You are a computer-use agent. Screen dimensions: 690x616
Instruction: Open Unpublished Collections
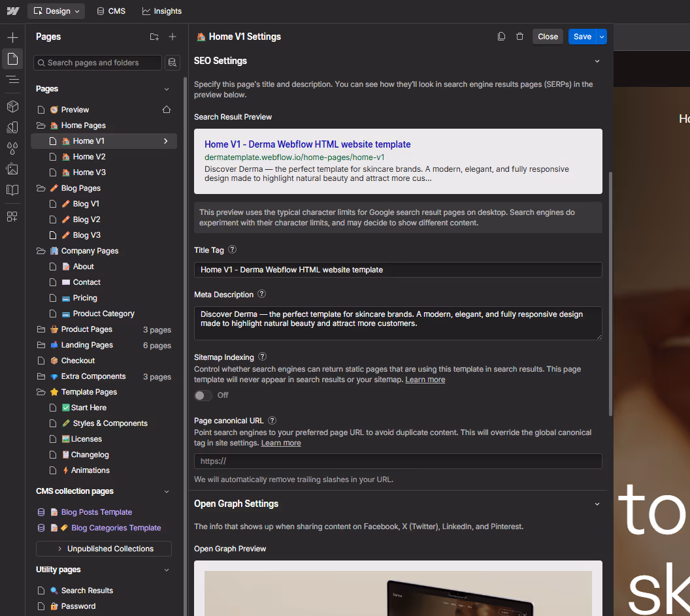[x=103, y=548]
